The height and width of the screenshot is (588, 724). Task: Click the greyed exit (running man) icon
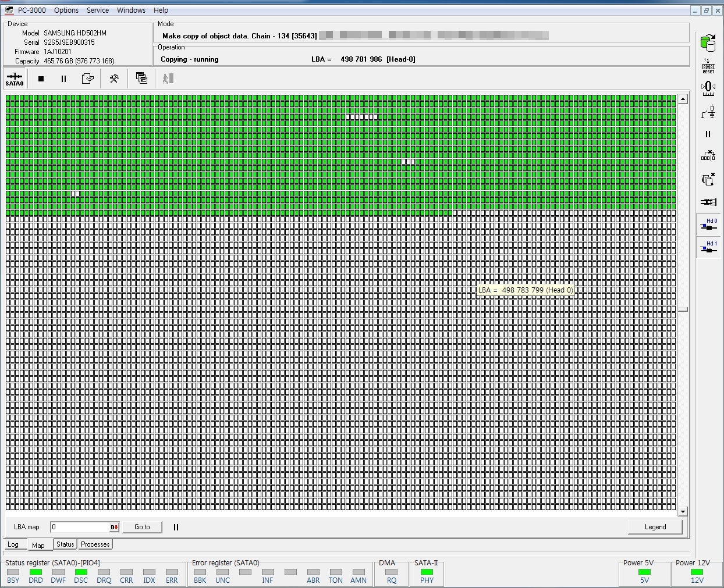coord(168,79)
